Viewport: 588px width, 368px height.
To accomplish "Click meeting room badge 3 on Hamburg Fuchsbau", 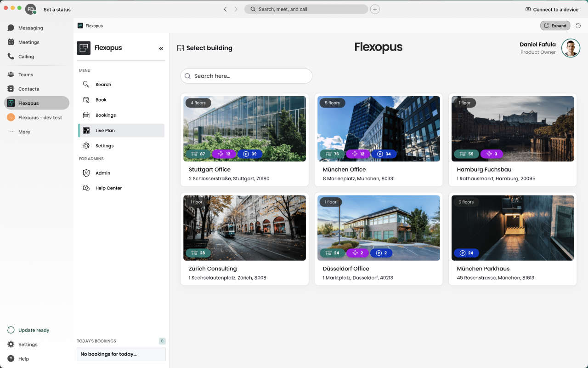I will click(x=492, y=154).
